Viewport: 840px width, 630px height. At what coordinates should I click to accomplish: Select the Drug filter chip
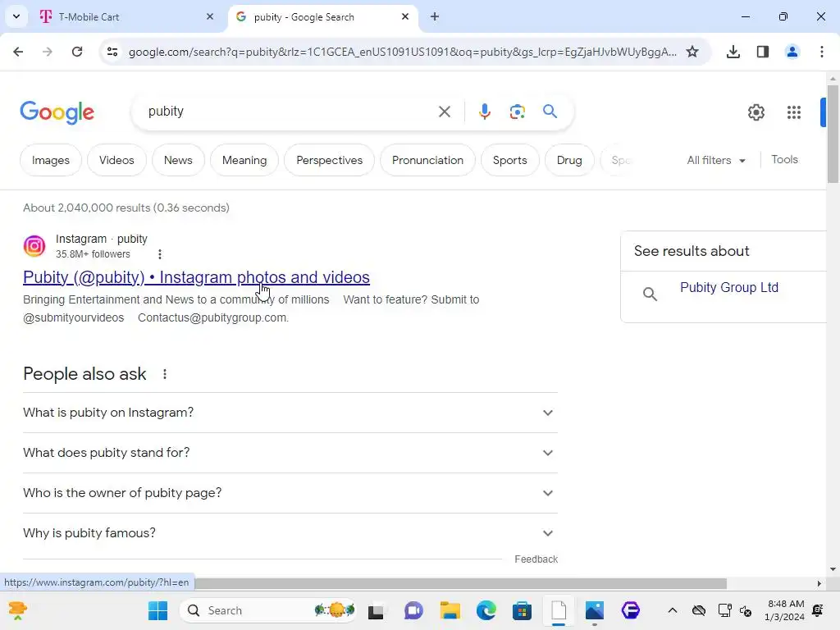tap(569, 160)
